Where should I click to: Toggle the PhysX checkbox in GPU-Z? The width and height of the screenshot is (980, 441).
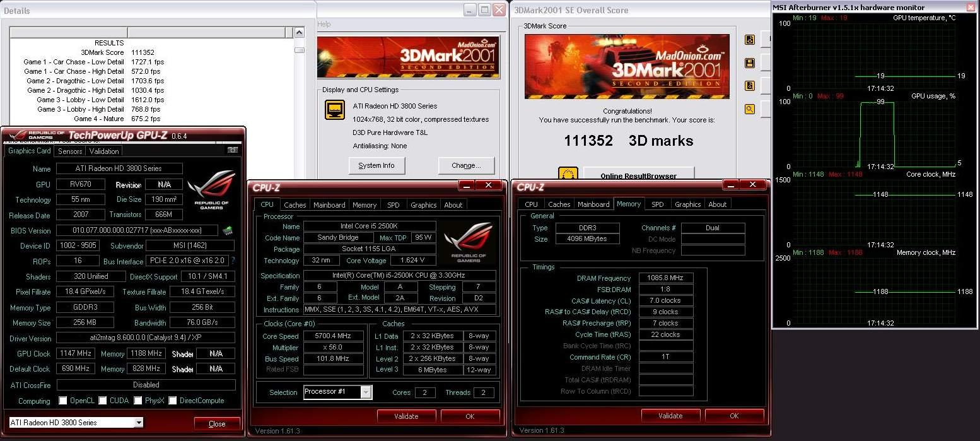137,401
